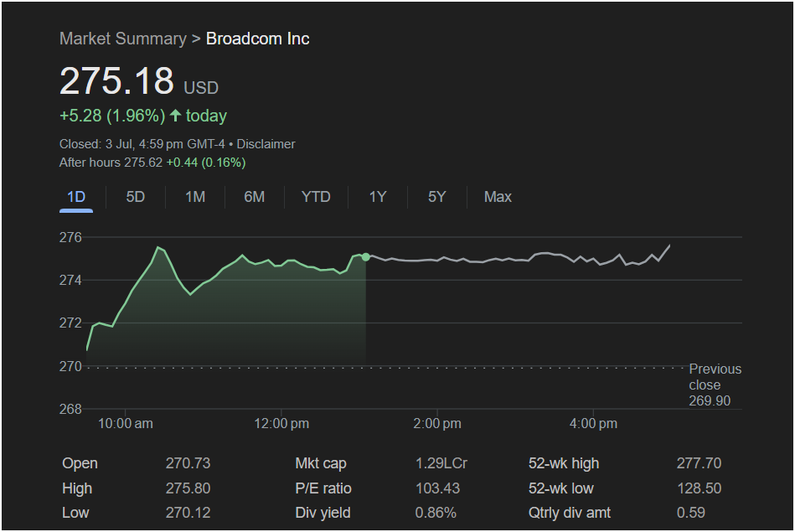Switch to the 5D chart tab
Screen dimensions: 795x532
[x=136, y=197]
